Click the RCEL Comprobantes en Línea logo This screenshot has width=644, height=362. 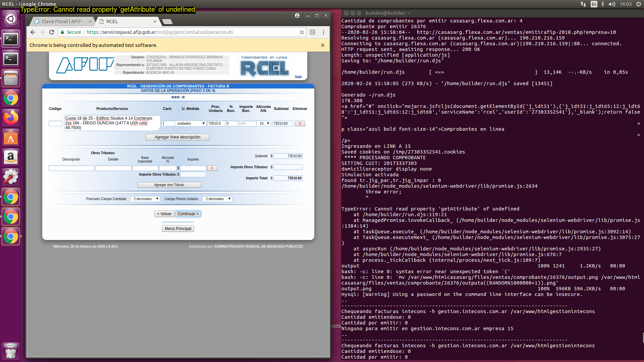point(264,66)
